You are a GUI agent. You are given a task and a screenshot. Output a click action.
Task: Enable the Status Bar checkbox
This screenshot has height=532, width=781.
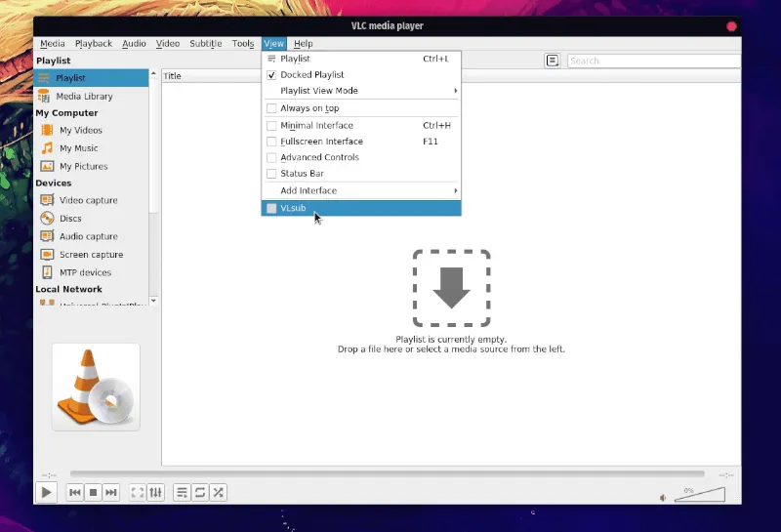[x=272, y=174]
